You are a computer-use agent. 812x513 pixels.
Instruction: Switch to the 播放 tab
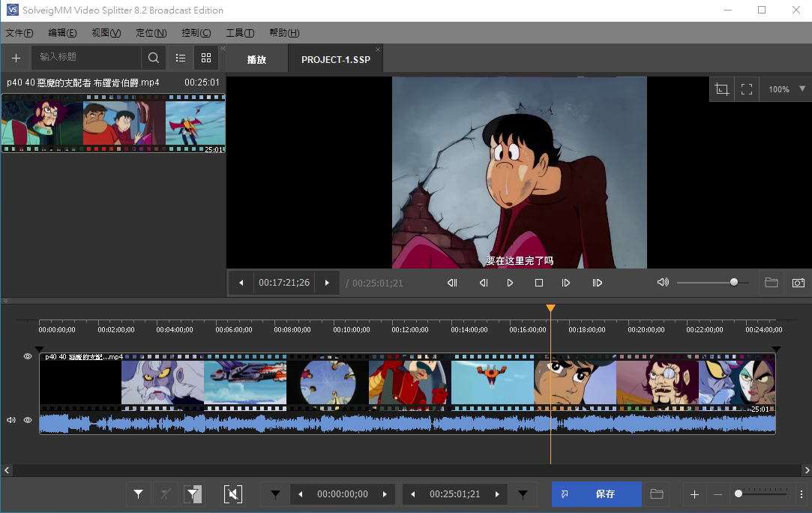[256, 59]
